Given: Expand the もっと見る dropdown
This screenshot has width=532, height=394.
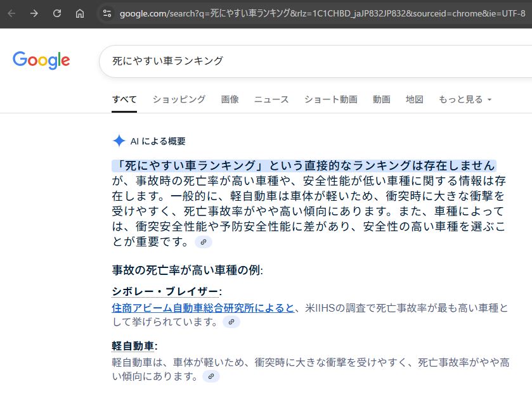Looking at the screenshot, I should pyautogui.click(x=465, y=99).
